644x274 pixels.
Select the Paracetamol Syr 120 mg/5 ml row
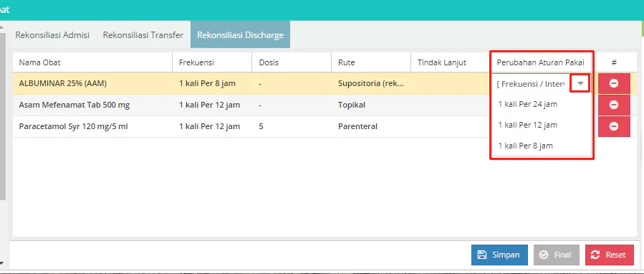pos(304,126)
